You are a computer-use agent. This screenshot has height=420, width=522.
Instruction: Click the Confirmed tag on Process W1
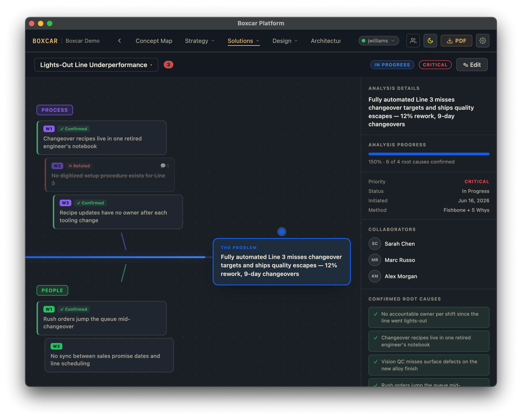click(x=74, y=129)
